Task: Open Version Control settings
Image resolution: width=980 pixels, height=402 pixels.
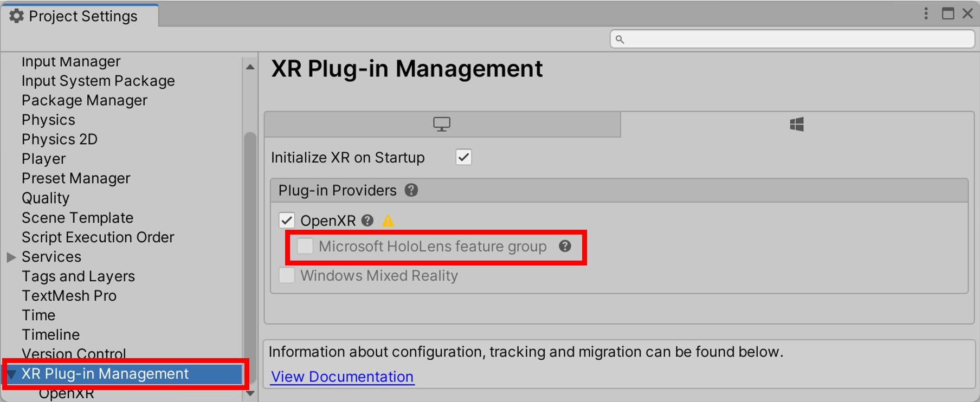Action: point(74,354)
